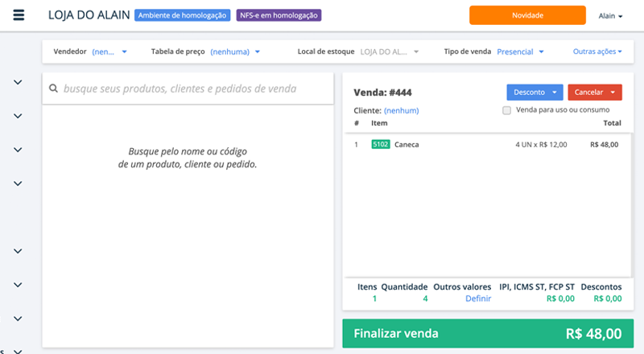Open Outras ações menu
The width and height of the screenshot is (644, 354).
click(x=597, y=51)
